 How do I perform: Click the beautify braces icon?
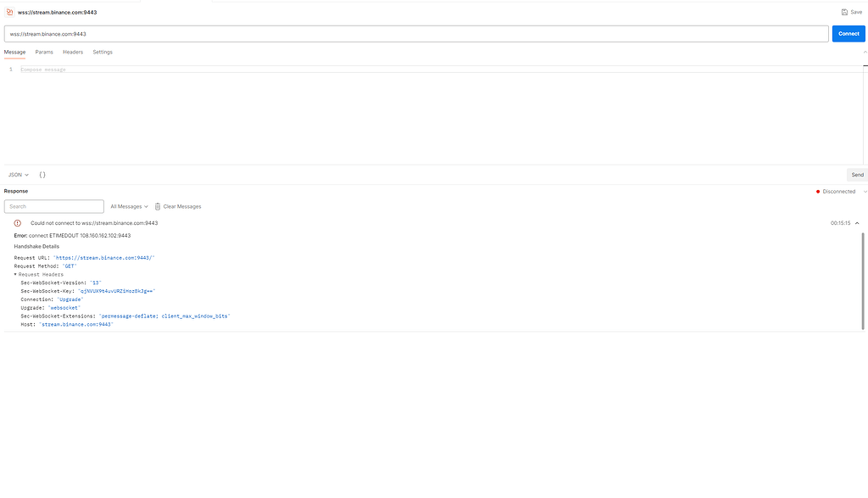click(42, 175)
